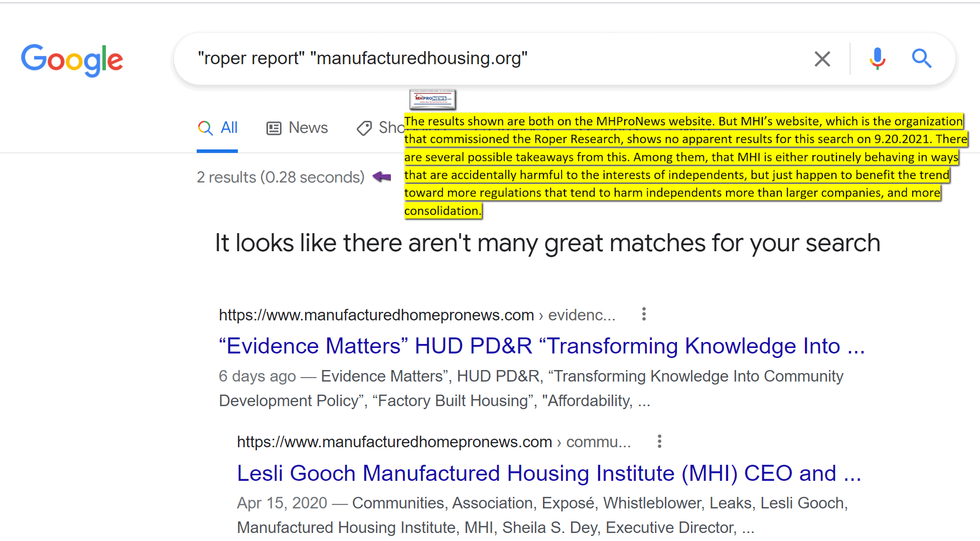The image size is (980, 541).
Task: Click the Google logo
Action: coord(72,60)
